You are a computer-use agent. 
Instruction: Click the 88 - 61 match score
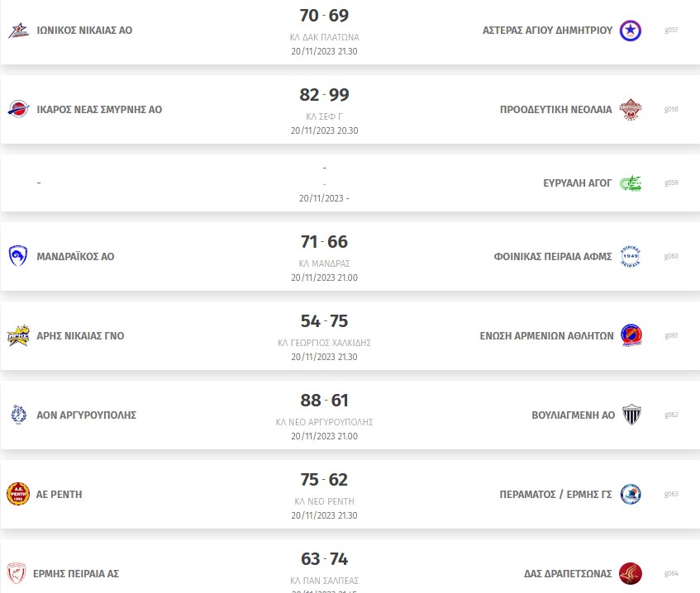tap(324, 401)
